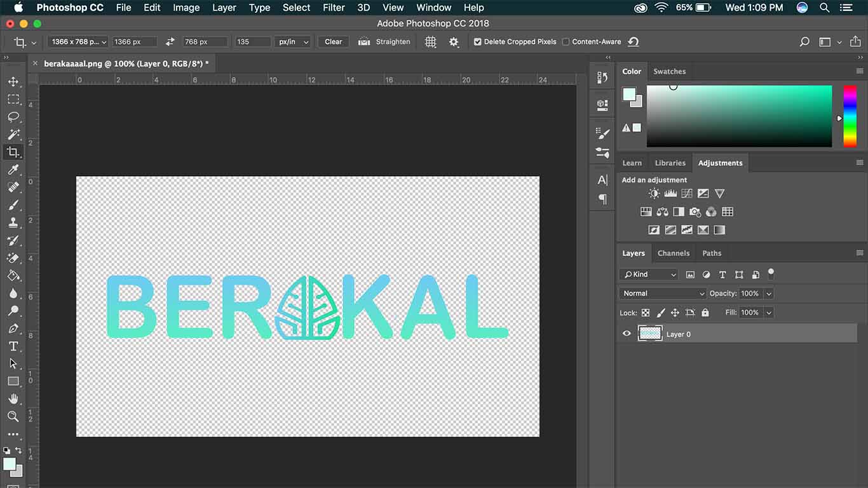Open the crop overlay options gear icon
The image size is (868, 488).
(454, 41)
